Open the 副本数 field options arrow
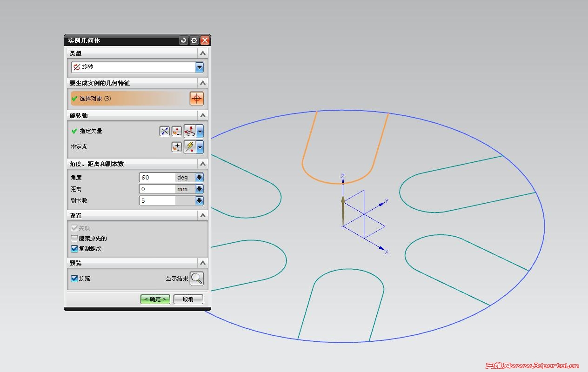The width and height of the screenshot is (588, 372). coord(200,200)
